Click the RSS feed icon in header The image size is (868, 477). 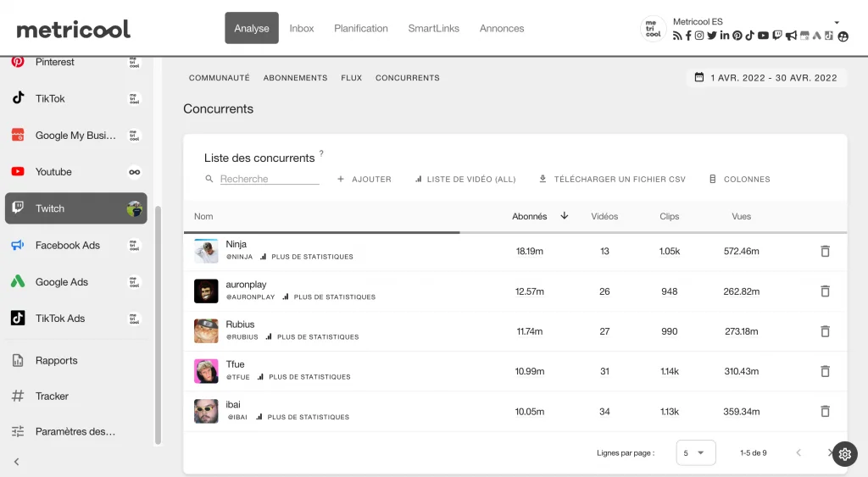point(677,36)
